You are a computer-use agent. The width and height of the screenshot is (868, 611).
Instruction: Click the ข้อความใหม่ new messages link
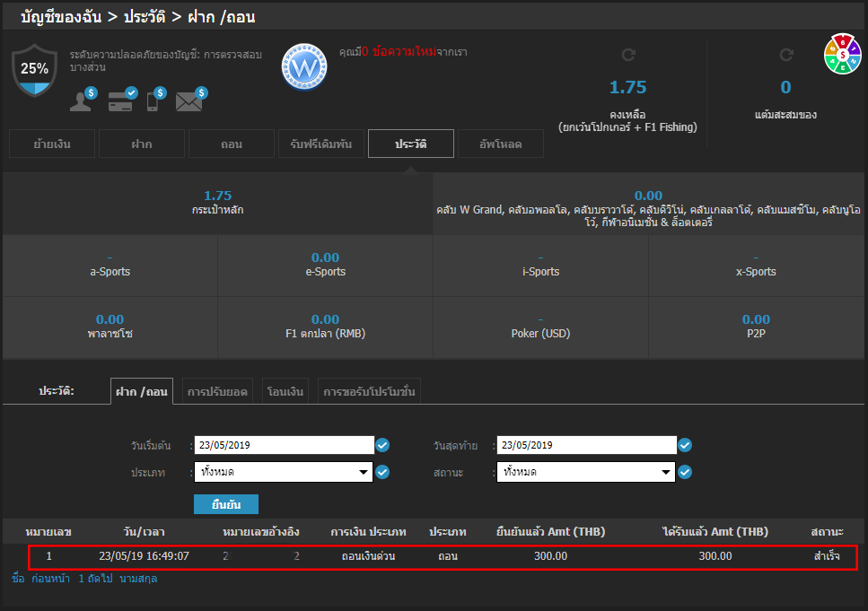point(399,51)
